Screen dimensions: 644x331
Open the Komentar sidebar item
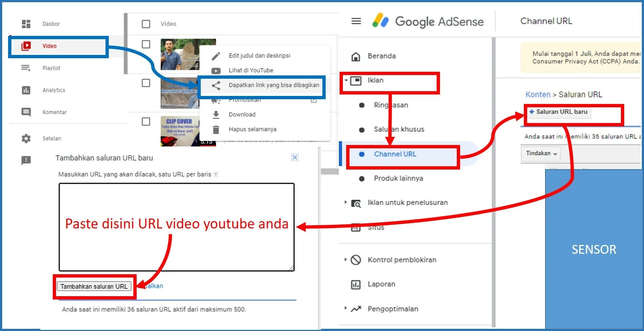(x=55, y=112)
